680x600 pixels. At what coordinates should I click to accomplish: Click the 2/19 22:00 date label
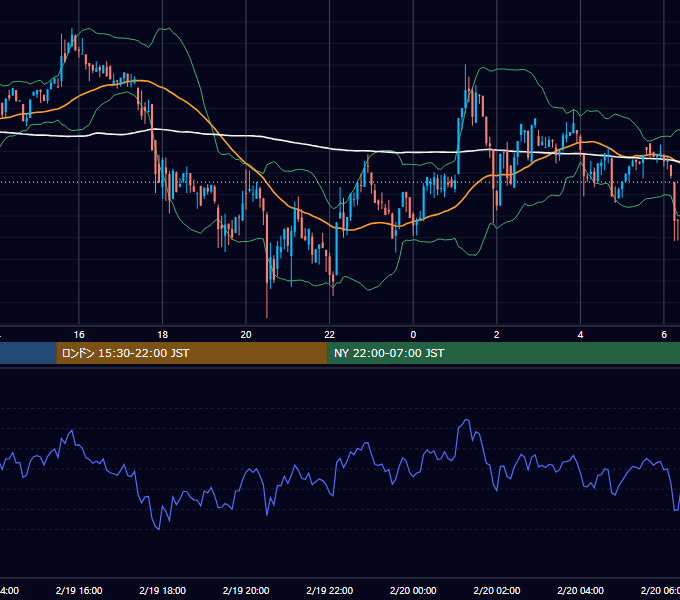click(330, 590)
